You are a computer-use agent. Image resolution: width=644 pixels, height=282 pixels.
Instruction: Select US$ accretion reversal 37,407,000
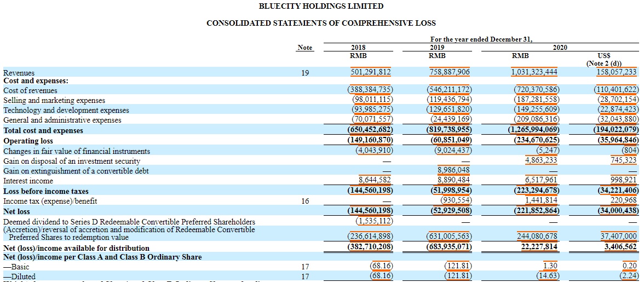tap(620, 237)
